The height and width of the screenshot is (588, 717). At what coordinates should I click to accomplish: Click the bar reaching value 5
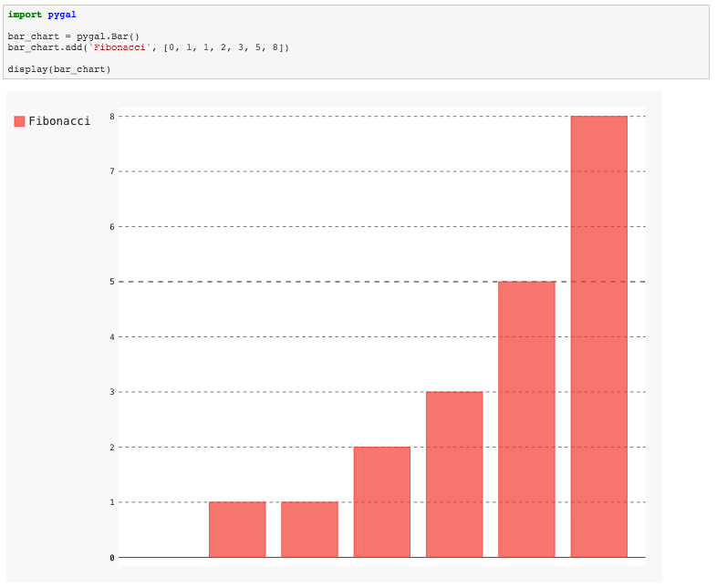coord(526,419)
